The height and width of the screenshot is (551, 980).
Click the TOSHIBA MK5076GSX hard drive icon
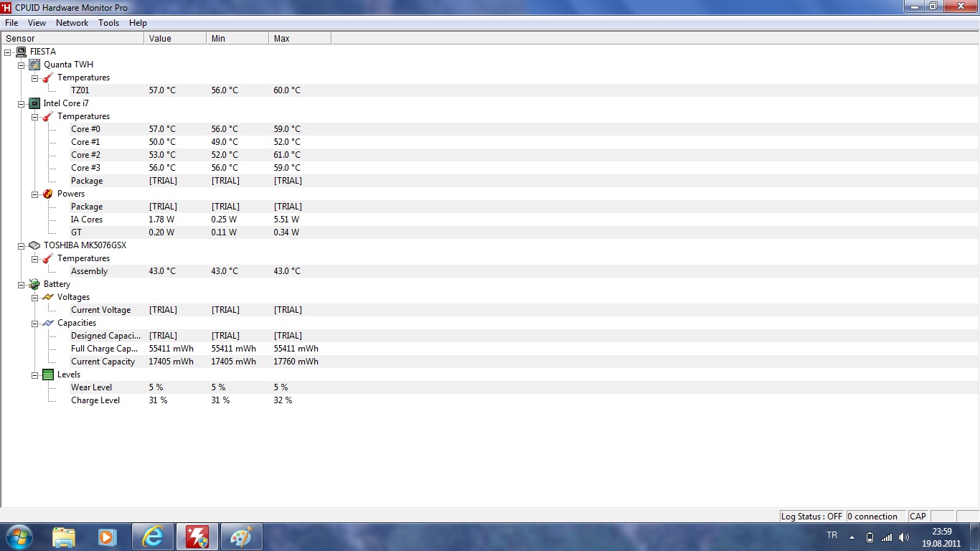pos(34,245)
